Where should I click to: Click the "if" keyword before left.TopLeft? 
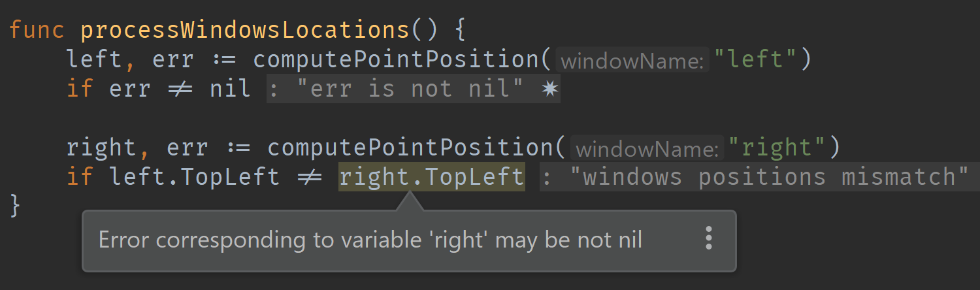pos(80,177)
